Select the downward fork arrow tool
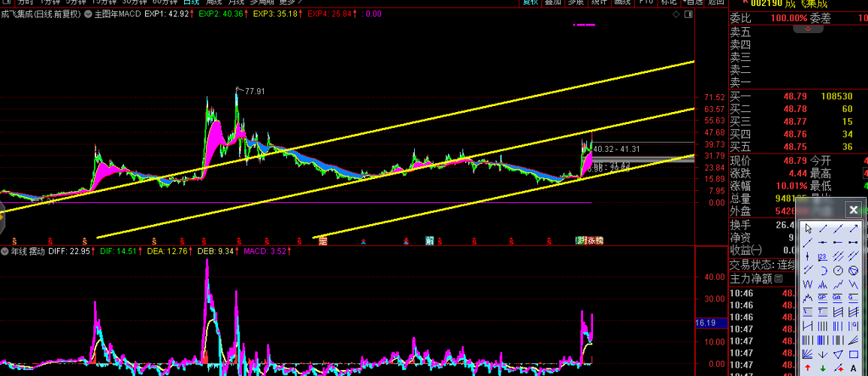The width and height of the screenshot is (868, 376). (823, 354)
